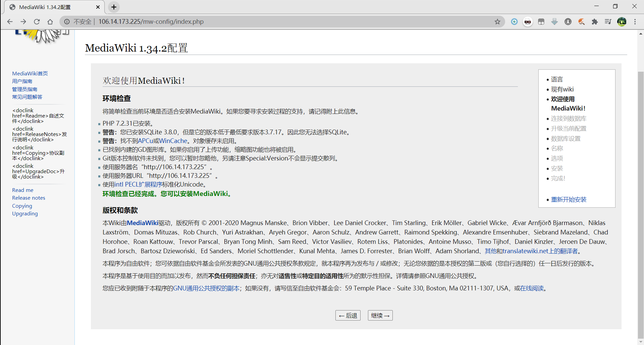
Task: Click the 继续→ button
Action: click(380, 316)
